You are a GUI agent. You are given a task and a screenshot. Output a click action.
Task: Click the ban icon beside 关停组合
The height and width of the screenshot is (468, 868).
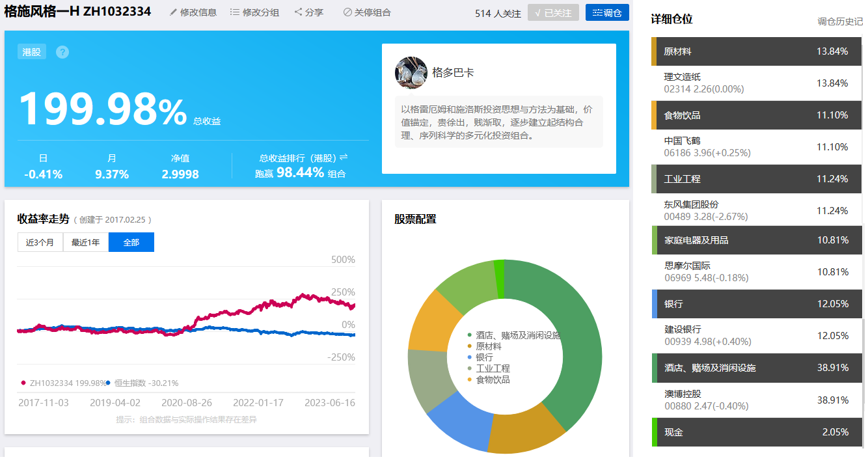[347, 12]
